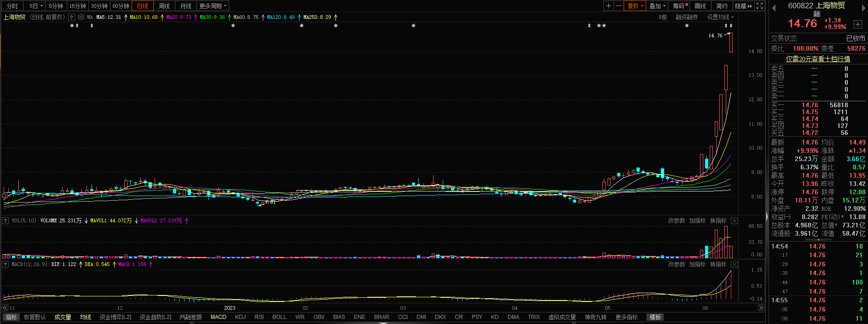The height and width of the screenshot is (324, 868).
Task: Add stock to watchlist with plus box icon
Action: [858, 24]
